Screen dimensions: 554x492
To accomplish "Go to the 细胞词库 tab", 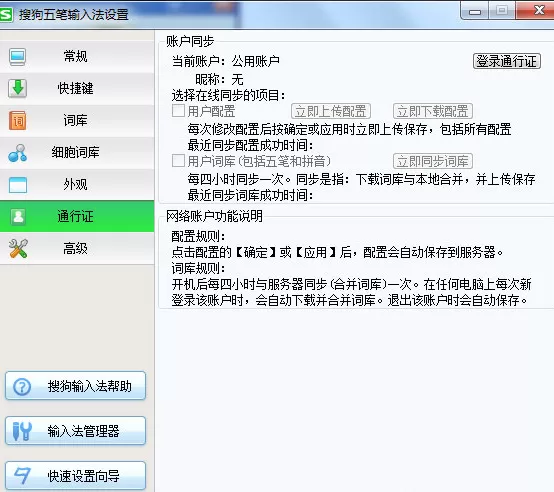I will [77, 153].
